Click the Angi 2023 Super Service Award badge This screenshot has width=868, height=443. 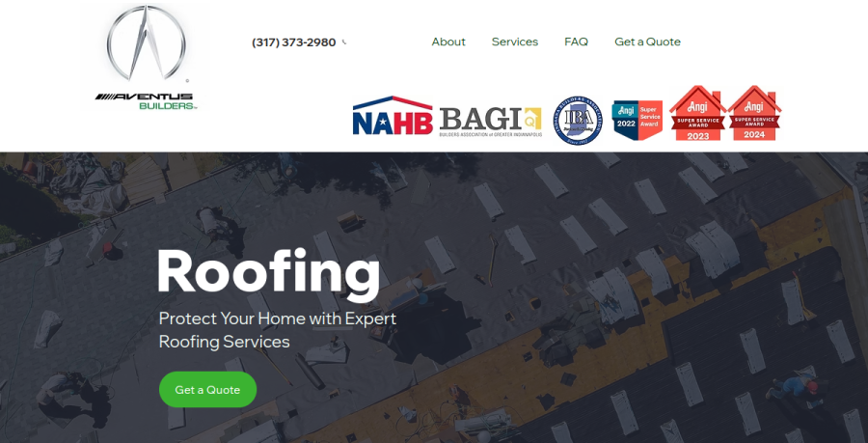coord(697,113)
